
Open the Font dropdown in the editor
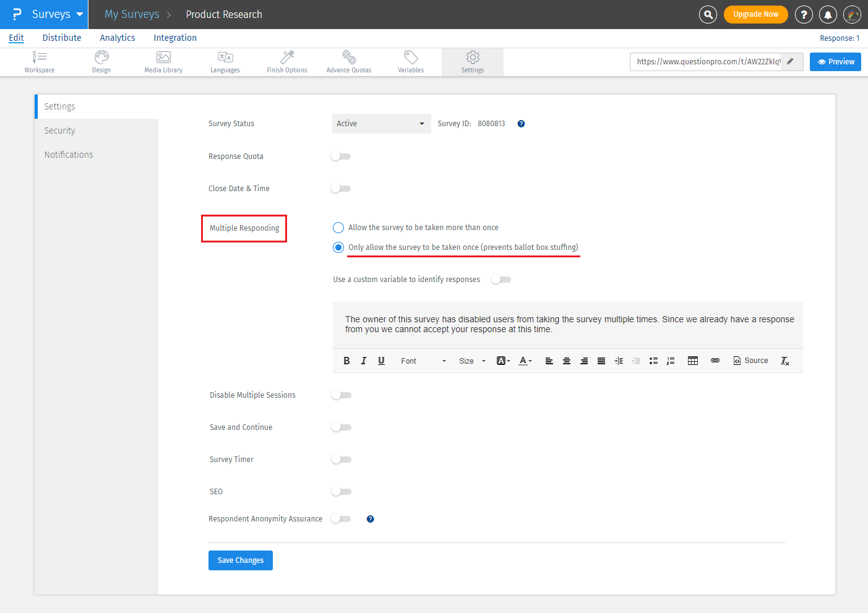point(423,361)
